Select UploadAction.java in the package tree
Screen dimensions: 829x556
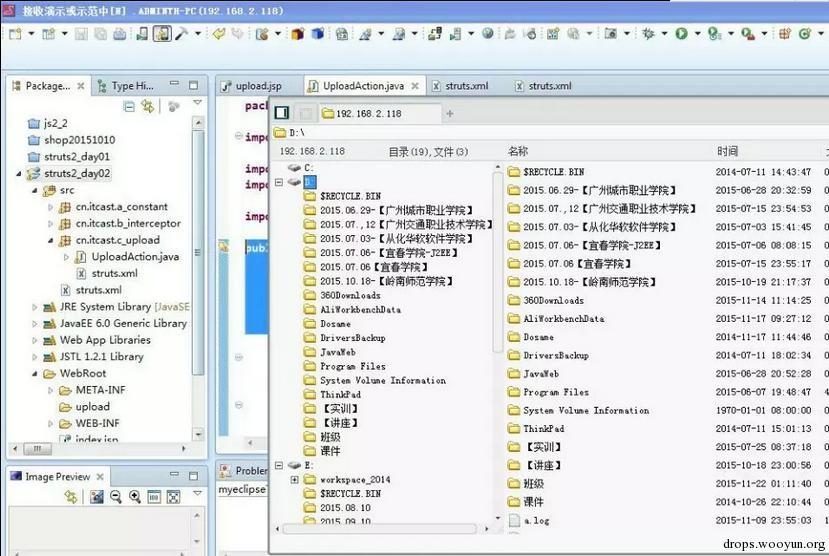click(x=135, y=256)
